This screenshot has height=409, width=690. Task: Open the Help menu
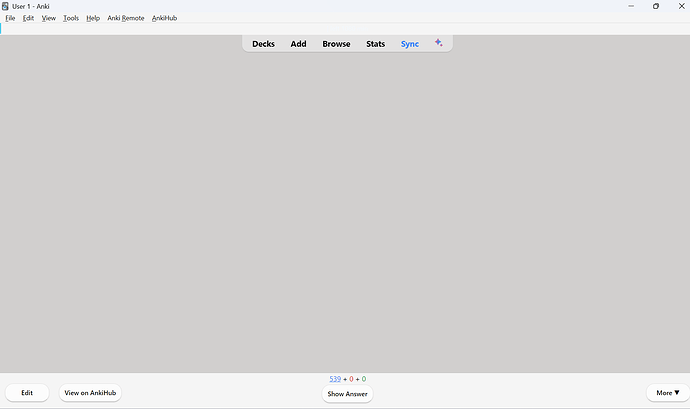[93, 18]
